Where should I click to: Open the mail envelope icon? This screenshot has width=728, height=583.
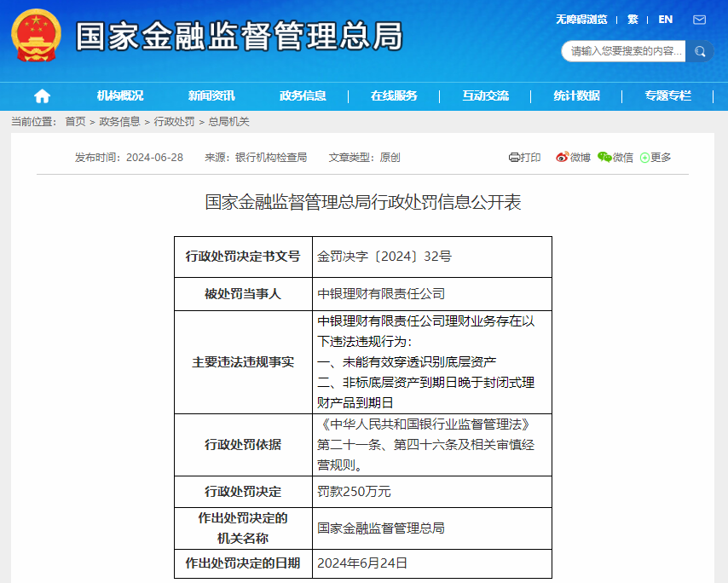[x=699, y=20]
